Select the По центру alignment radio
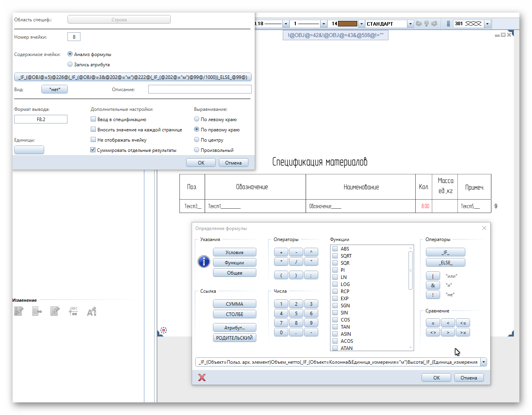Screen dimensions: 532x415 pyautogui.click(x=196, y=140)
